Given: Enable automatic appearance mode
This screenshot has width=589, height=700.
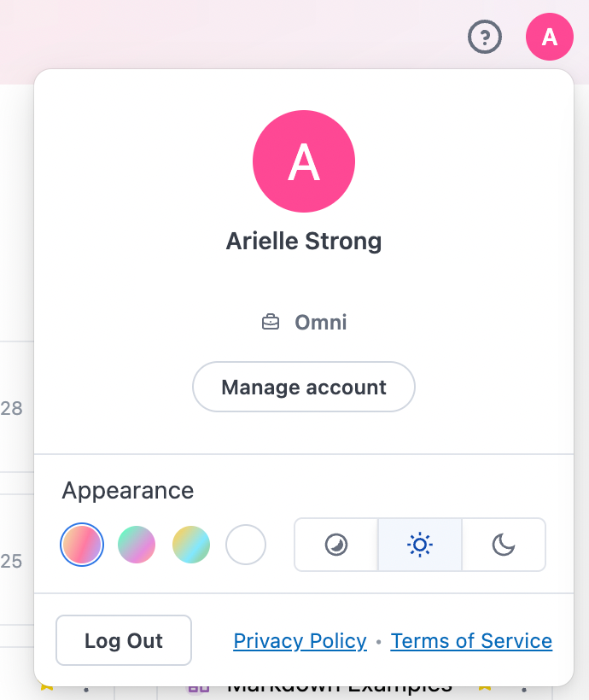Looking at the screenshot, I should point(335,545).
